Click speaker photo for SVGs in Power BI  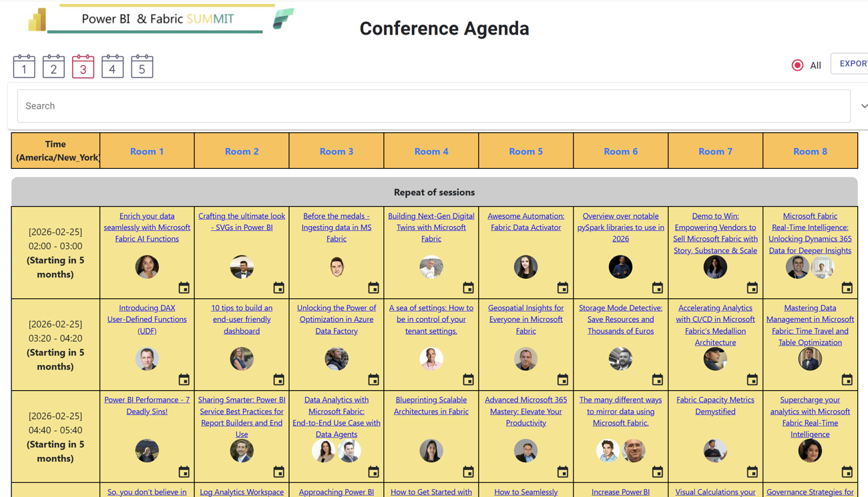coord(242,267)
